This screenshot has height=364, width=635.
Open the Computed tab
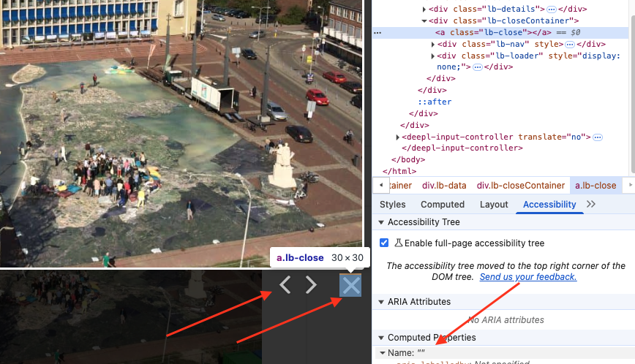coord(443,205)
